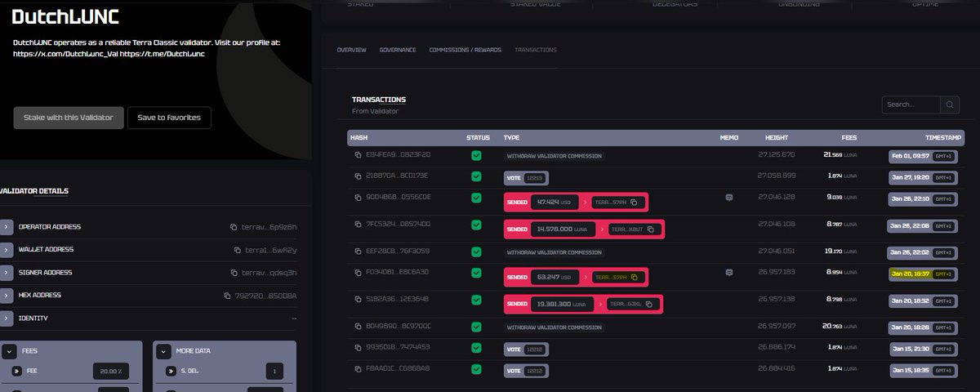
Task: Click height value 27.125.670
Action: (776, 154)
